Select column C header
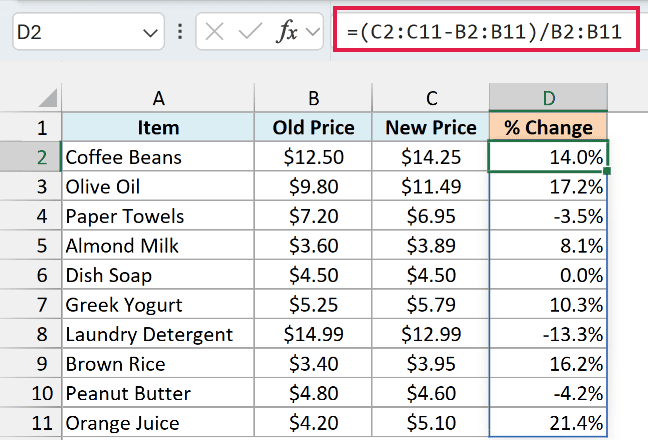 point(431,98)
